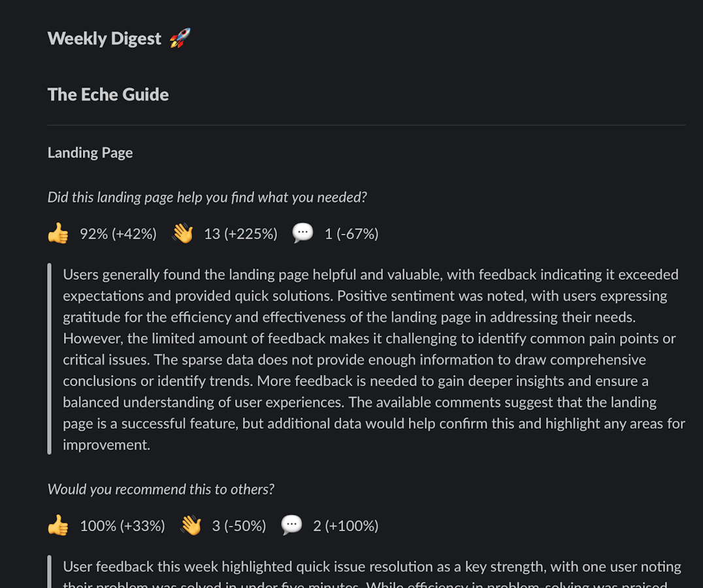This screenshot has height=588, width=703.
Task: Click the 'Would you recommend this to others?' question
Action: pos(161,489)
